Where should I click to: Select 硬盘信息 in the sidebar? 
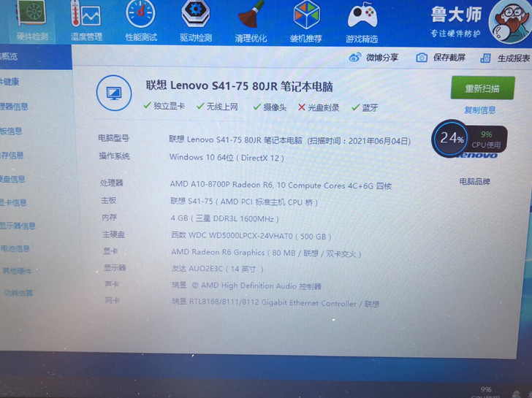point(12,179)
